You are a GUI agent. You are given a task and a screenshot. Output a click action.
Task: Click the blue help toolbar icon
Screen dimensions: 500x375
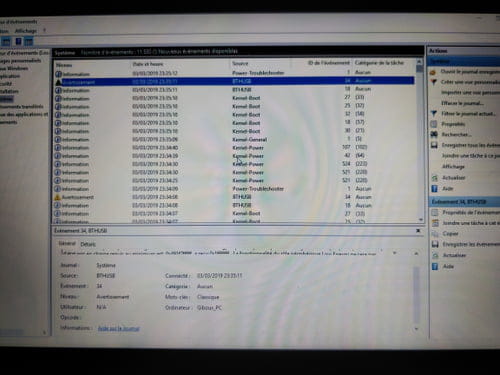click(x=18, y=42)
